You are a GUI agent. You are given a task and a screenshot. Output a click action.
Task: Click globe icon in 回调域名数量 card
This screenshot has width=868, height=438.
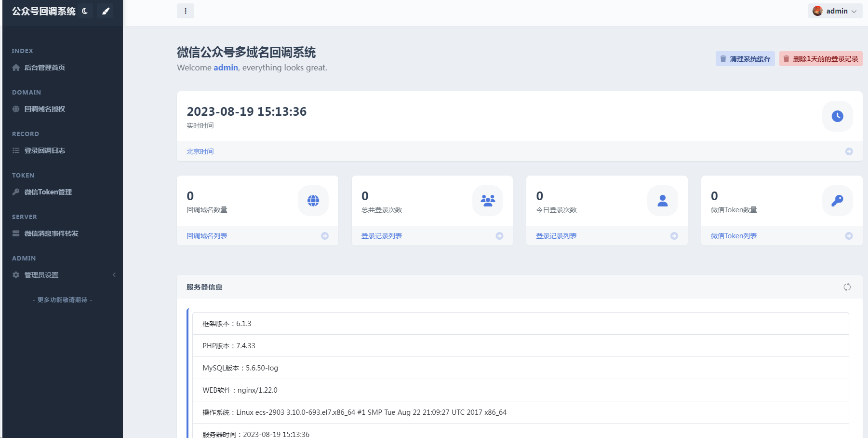[x=313, y=201]
